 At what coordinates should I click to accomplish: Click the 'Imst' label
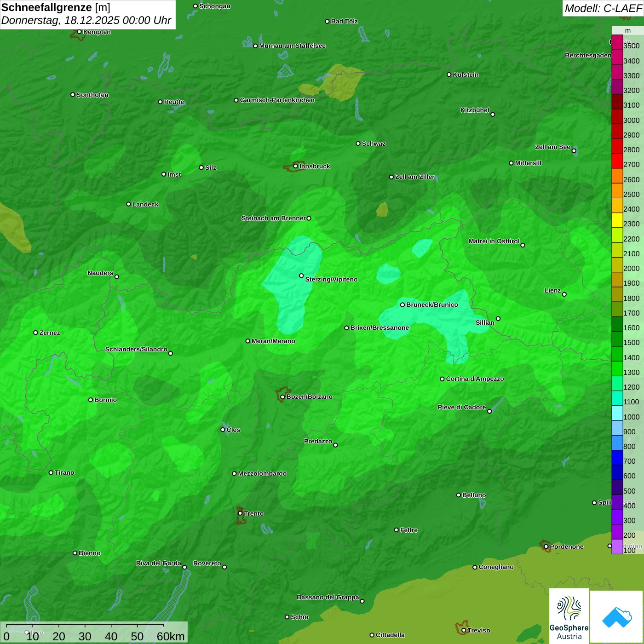pos(174,174)
